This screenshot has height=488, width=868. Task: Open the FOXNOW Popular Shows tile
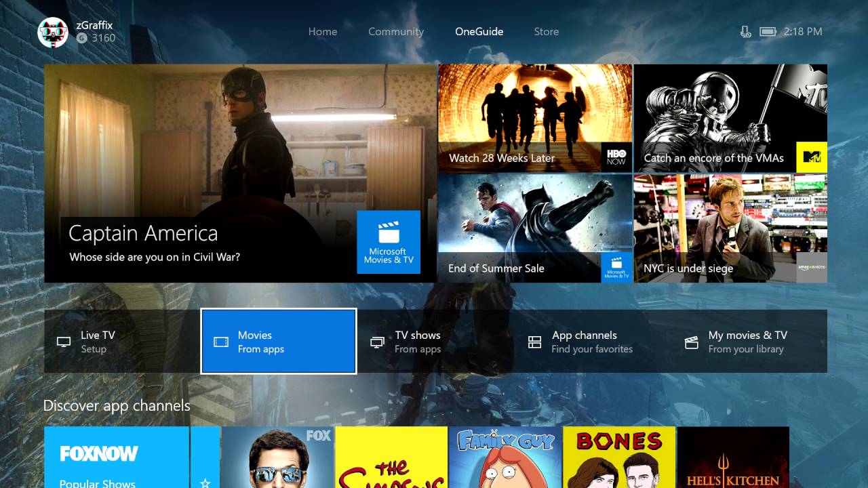click(x=117, y=457)
